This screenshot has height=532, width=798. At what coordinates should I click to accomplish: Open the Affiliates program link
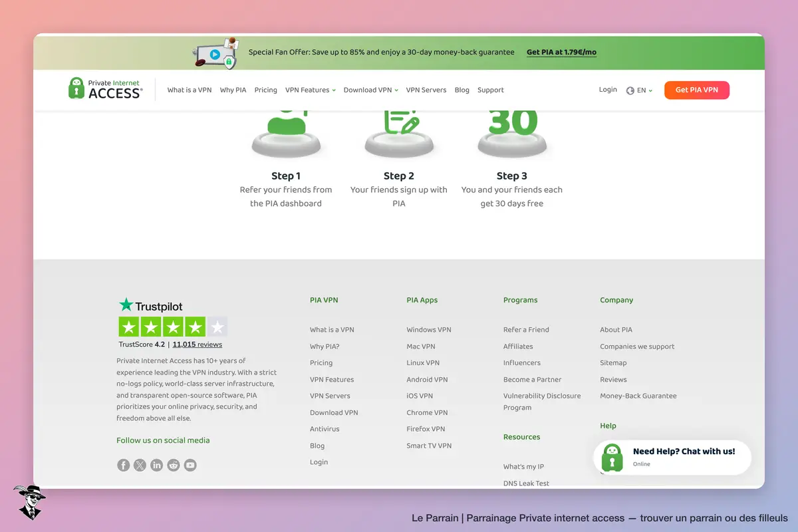[518, 346]
